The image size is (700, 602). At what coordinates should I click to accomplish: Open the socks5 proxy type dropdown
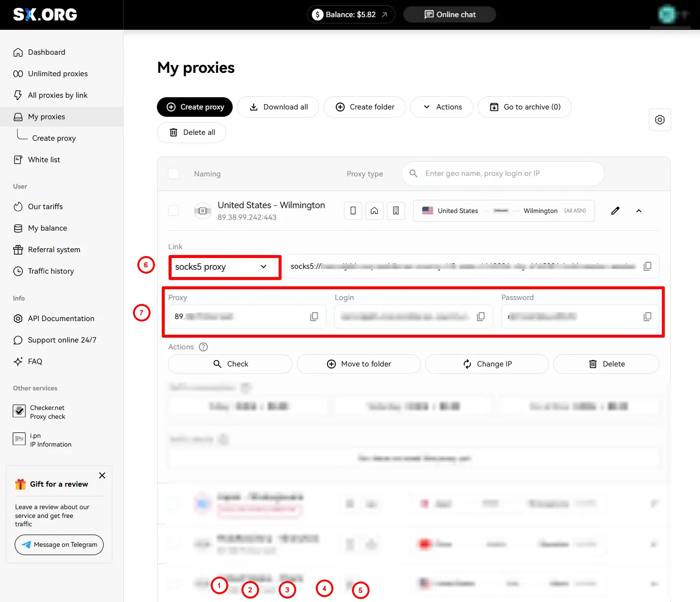pos(225,267)
